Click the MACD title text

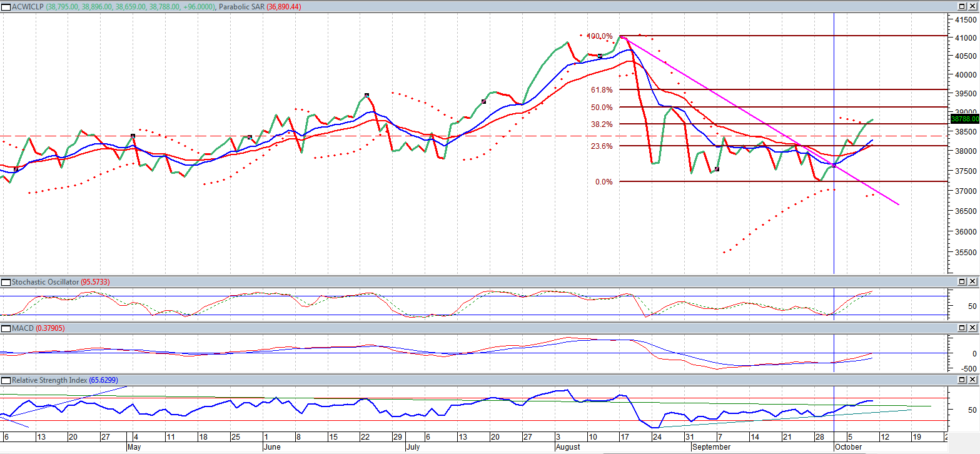click(x=22, y=328)
